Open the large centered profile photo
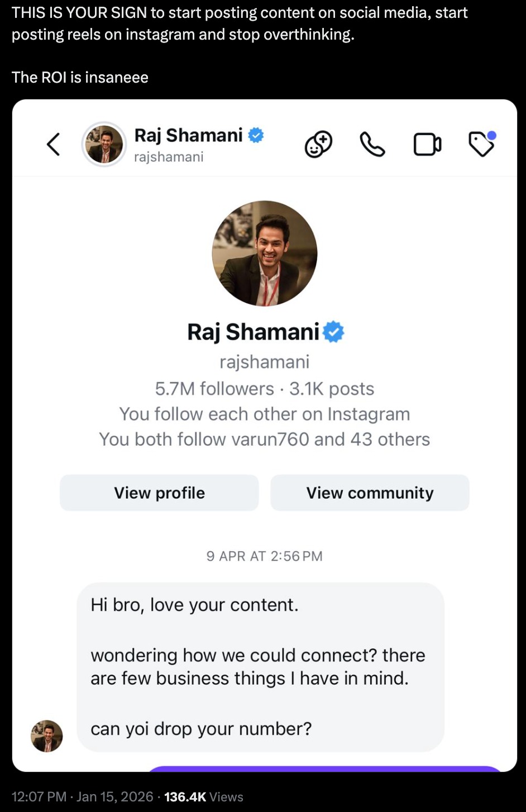This screenshot has height=812, width=526. click(265, 254)
